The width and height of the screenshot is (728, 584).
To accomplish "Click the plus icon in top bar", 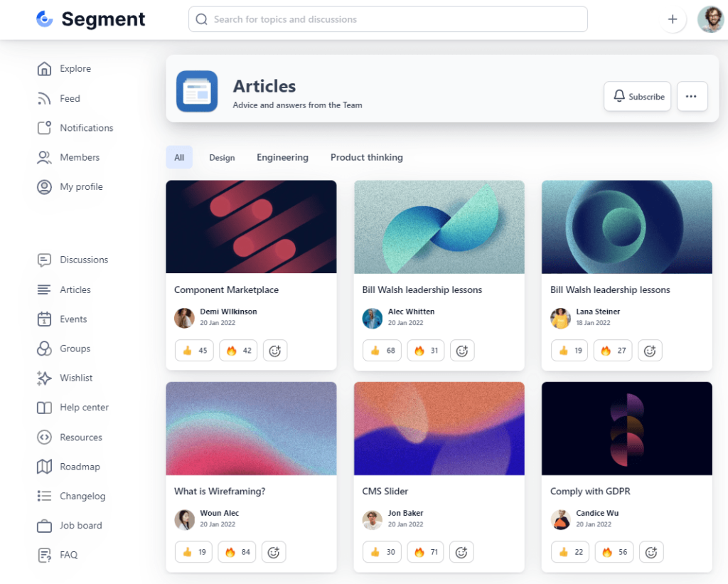I will click(x=673, y=20).
